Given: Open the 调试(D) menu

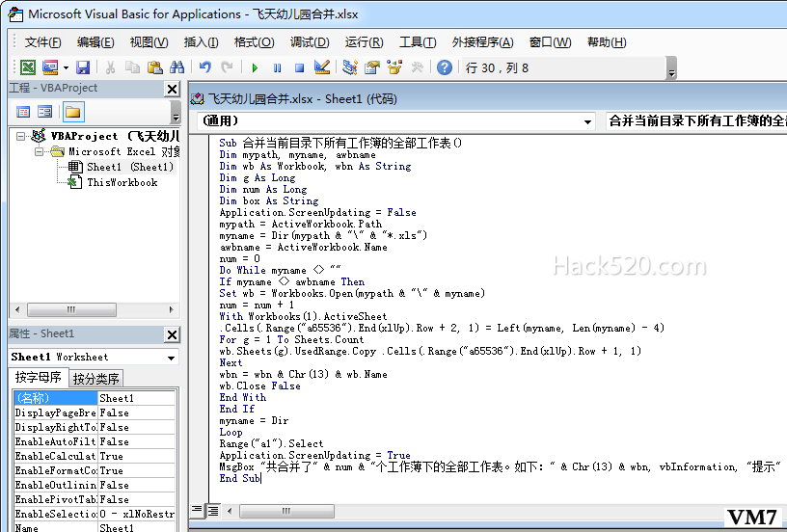Looking at the screenshot, I should click(310, 42).
